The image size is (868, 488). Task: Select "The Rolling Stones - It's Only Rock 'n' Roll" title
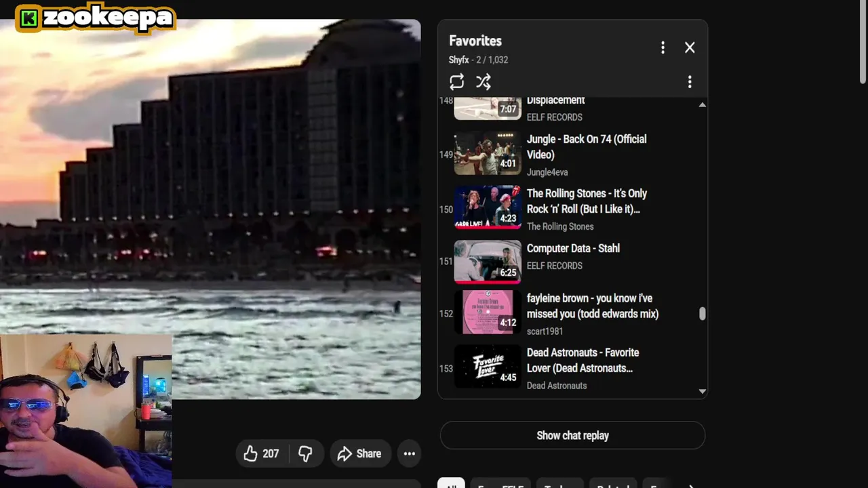click(587, 201)
